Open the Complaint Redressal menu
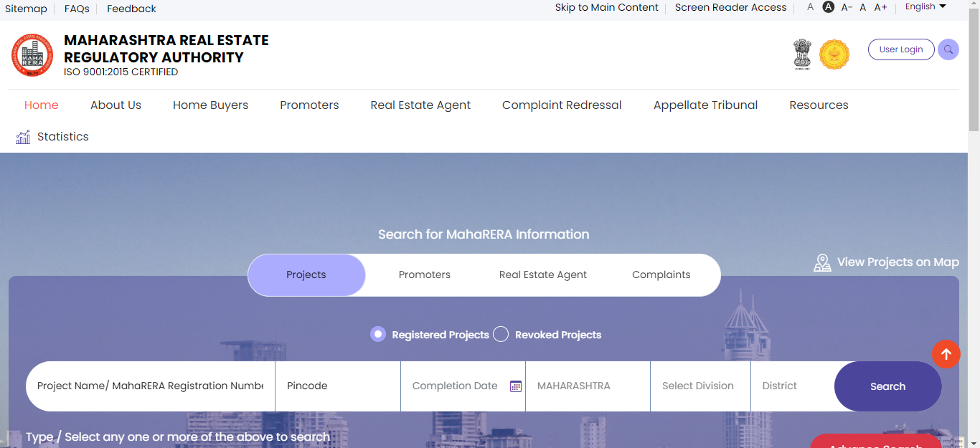 [x=562, y=105]
